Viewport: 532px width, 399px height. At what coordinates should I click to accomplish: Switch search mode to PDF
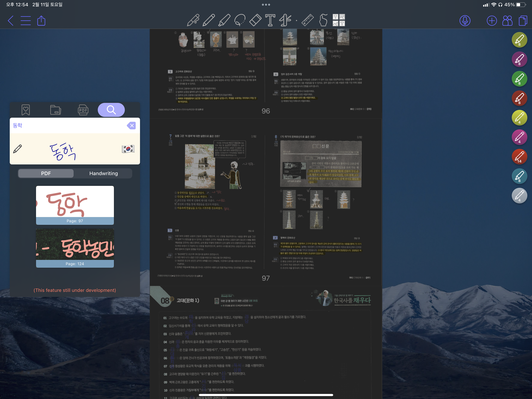46,174
